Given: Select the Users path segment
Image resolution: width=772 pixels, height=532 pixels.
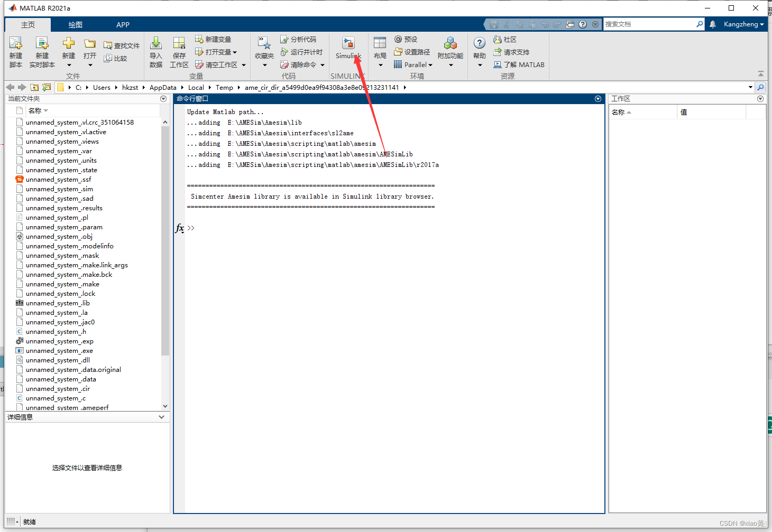Looking at the screenshot, I should point(102,87).
